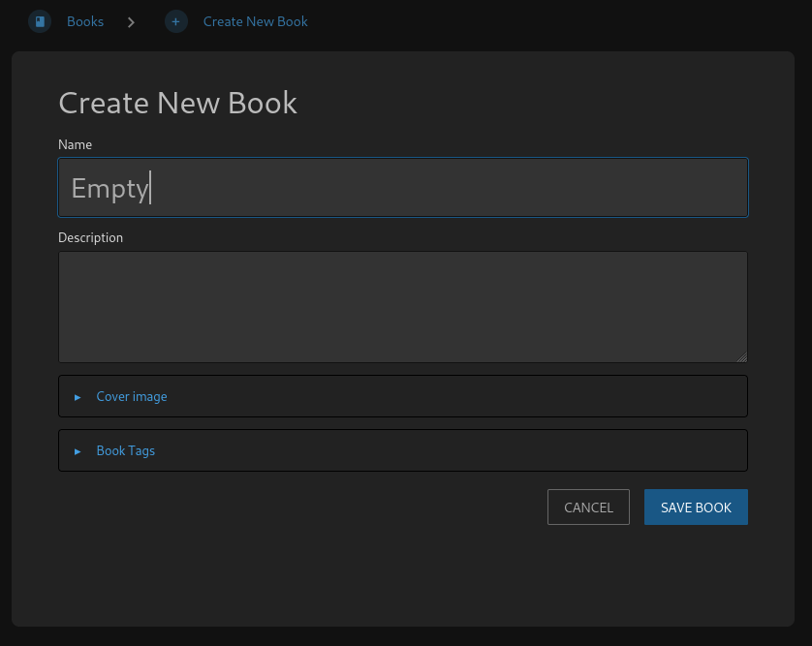Cancel creating the book
The height and width of the screenshot is (646, 812).
pos(588,508)
